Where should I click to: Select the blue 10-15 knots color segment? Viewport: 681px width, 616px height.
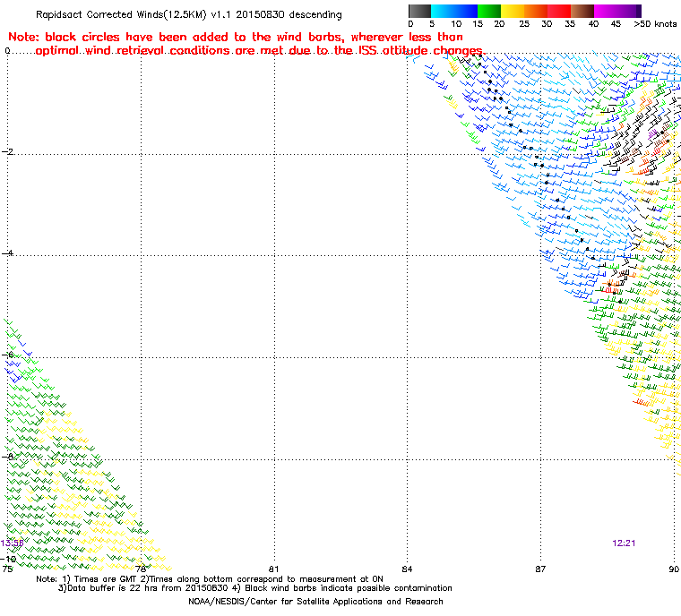[466, 11]
